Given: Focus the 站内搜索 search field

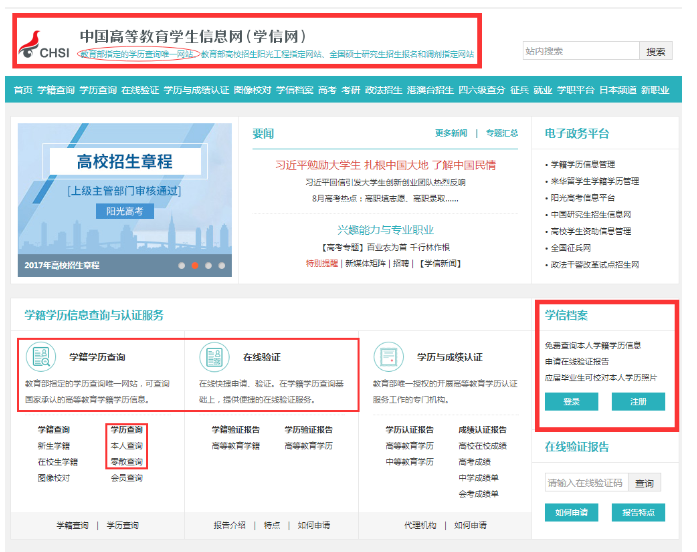Looking at the screenshot, I should click(x=581, y=51).
